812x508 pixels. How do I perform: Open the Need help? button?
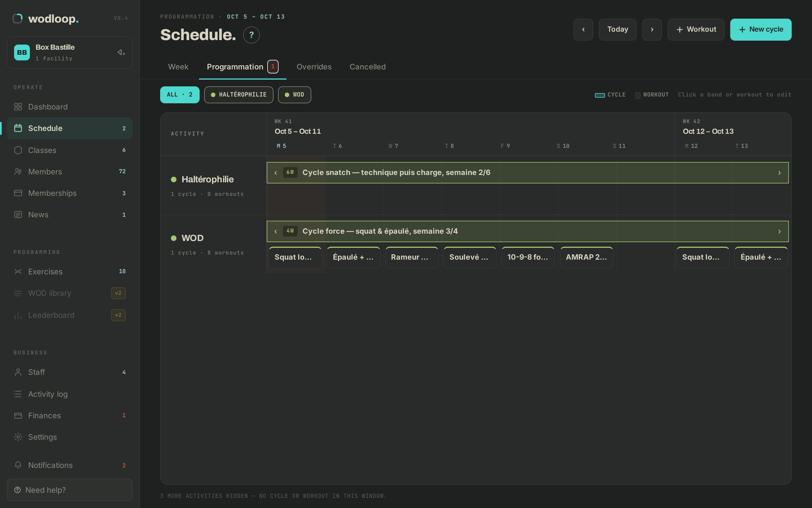69,490
